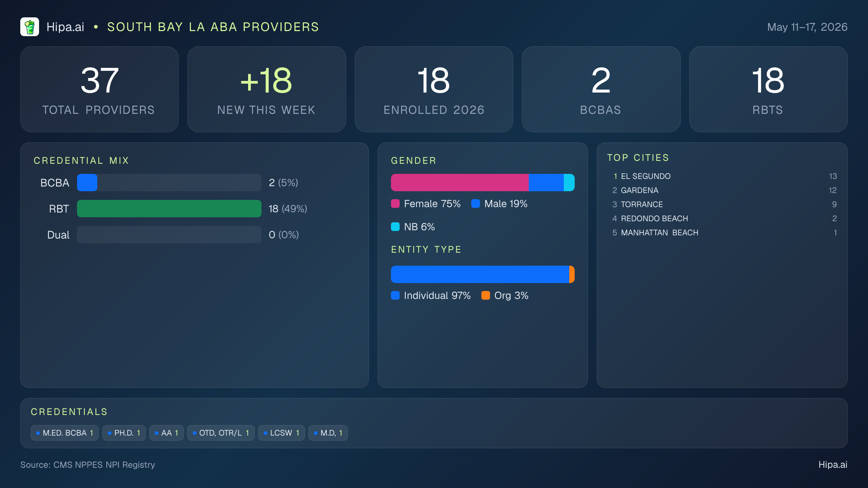868x488 pixels.
Task: Click the Source: CMS NPPES NPI Registry text
Action: coord(88,465)
